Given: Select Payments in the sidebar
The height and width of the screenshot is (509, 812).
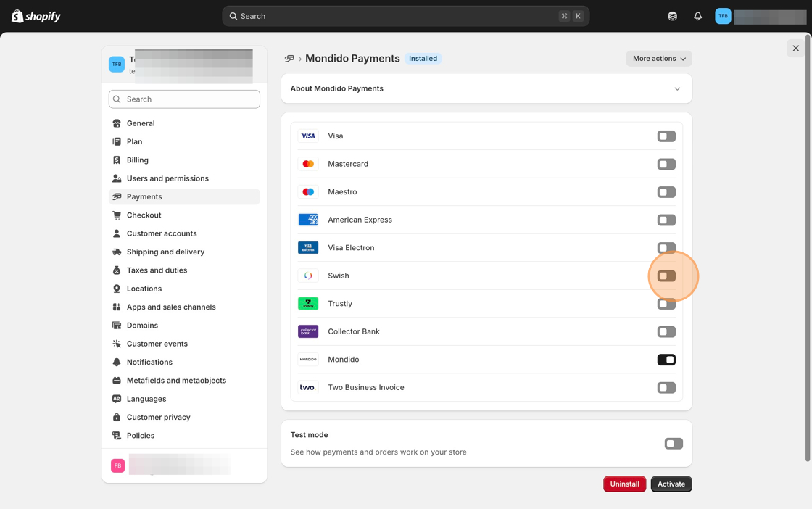Looking at the screenshot, I should [184, 196].
